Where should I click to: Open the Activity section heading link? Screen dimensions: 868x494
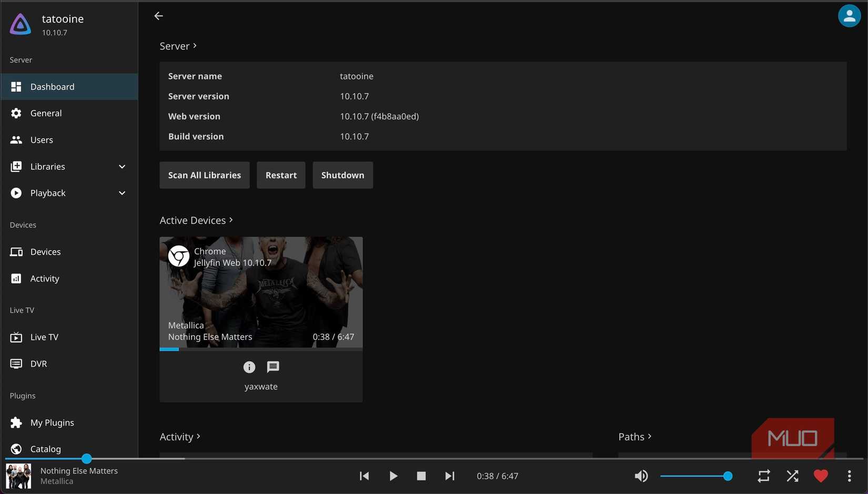click(x=180, y=437)
